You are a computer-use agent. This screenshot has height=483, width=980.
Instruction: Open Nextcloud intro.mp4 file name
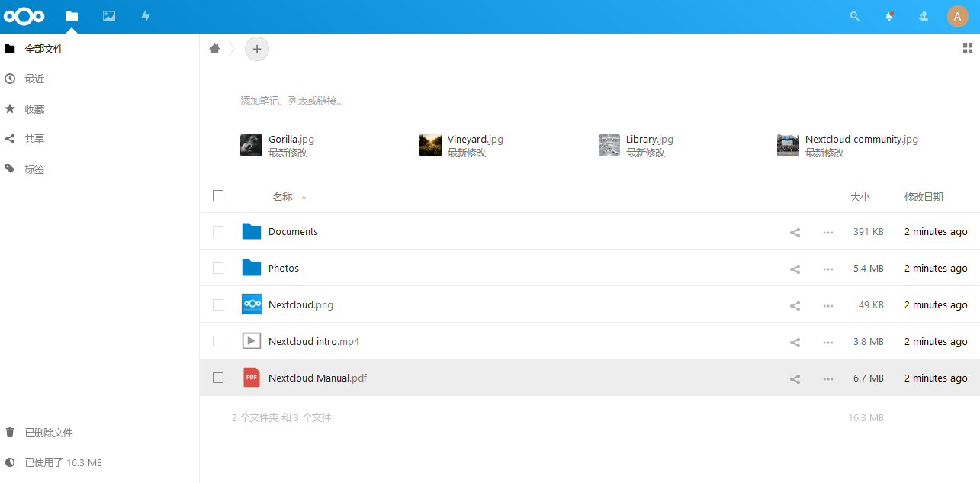click(313, 341)
